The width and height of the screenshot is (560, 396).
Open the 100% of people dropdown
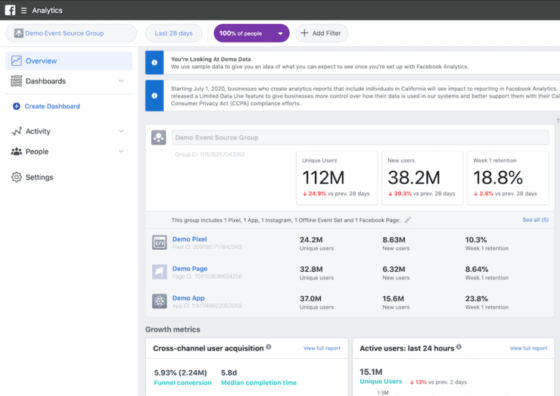click(251, 33)
